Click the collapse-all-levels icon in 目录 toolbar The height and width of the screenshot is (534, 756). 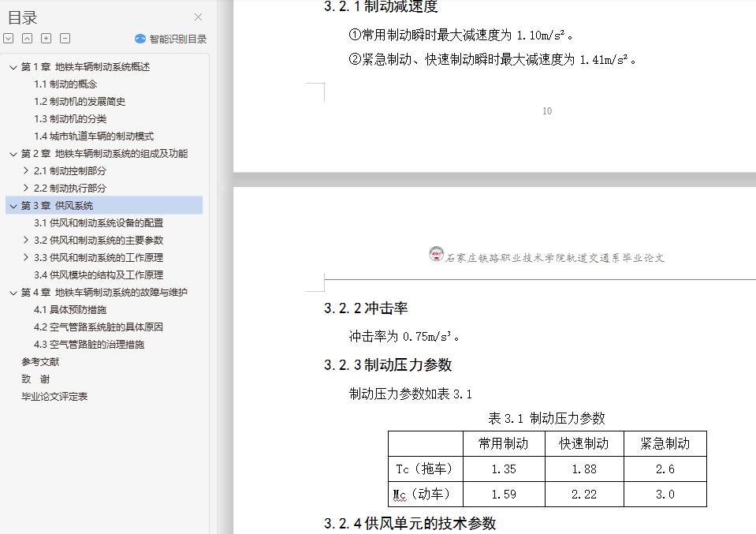point(27,38)
